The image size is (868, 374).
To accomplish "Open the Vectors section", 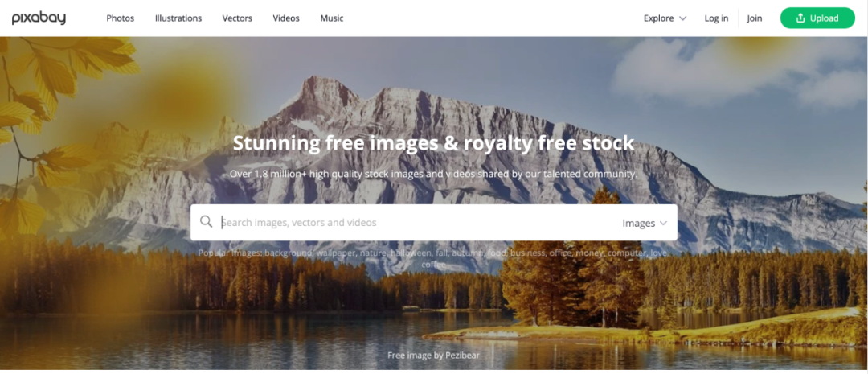I will (237, 18).
